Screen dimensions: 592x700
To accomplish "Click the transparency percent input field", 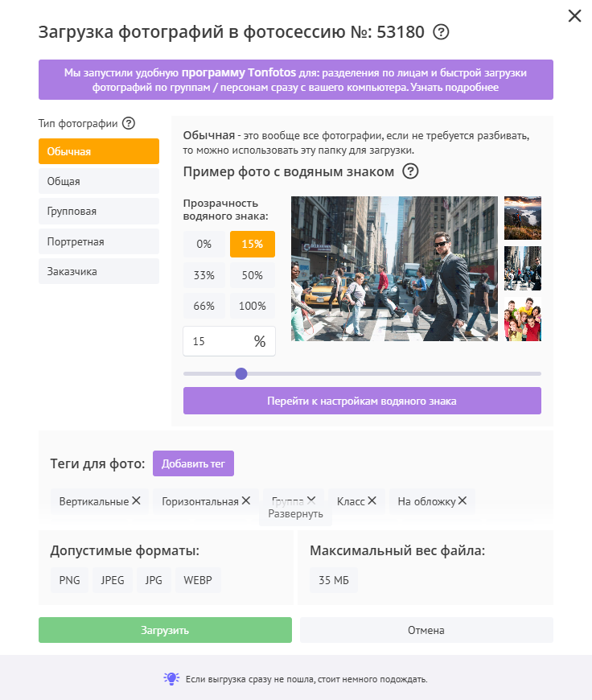I will 217,341.
